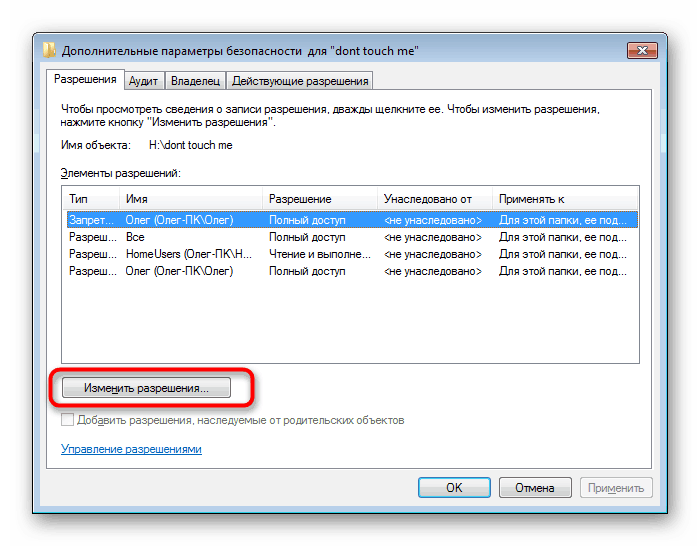This screenshot has width=700, height=546.
Task: Click 'Чтение и выполне...' permission cell
Action: click(320, 254)
